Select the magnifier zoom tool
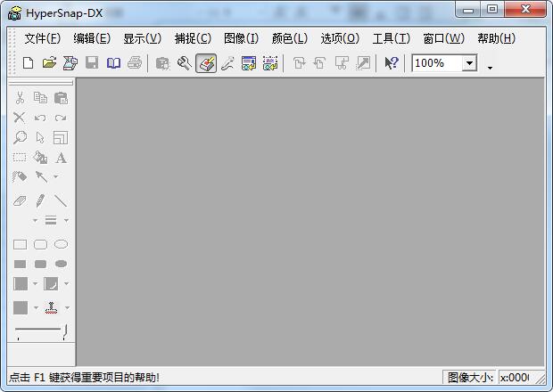Image resolution: width=553 pixels, height=392 pixels. pos(20,137)
